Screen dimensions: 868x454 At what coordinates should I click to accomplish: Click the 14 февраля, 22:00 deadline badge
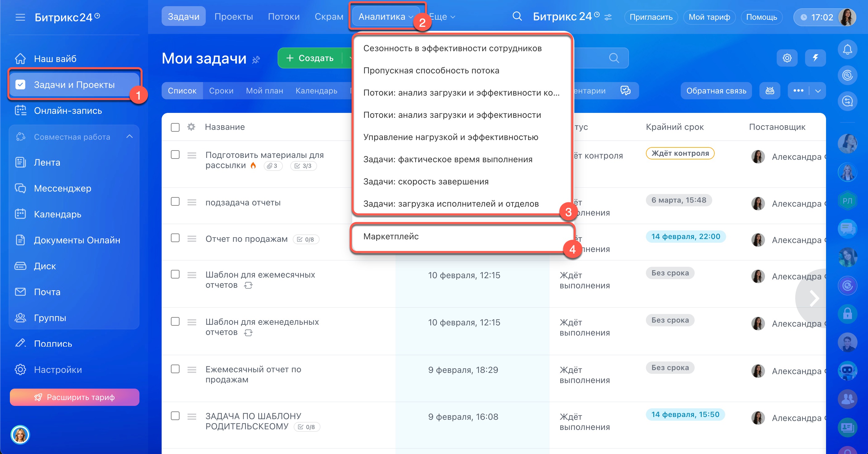pos(685,237)
